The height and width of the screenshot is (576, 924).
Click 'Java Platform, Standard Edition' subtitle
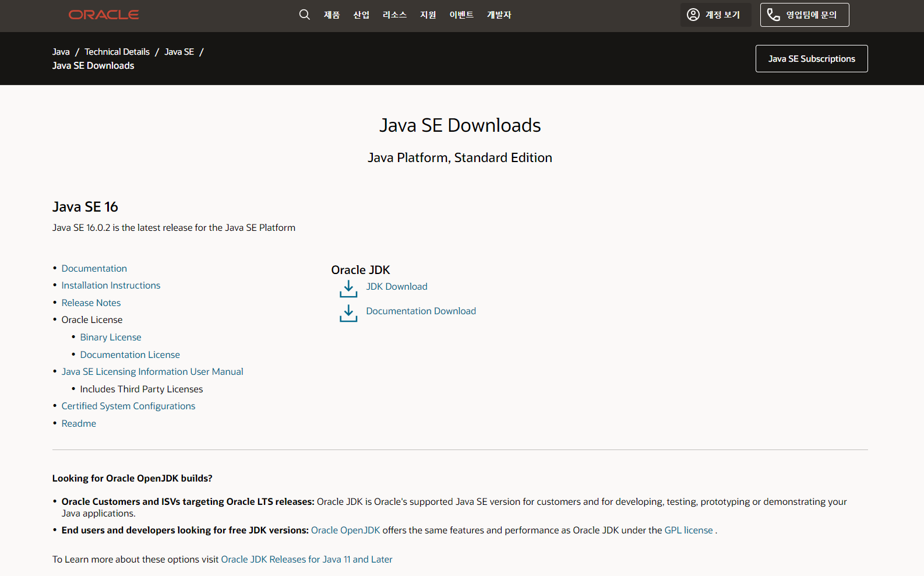[x=460, y=157]
